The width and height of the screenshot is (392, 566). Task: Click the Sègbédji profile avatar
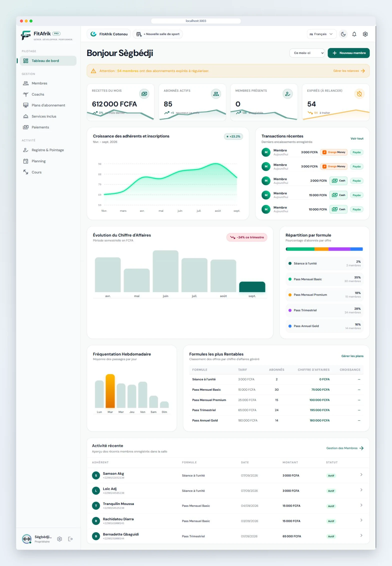tap(27, 538)
